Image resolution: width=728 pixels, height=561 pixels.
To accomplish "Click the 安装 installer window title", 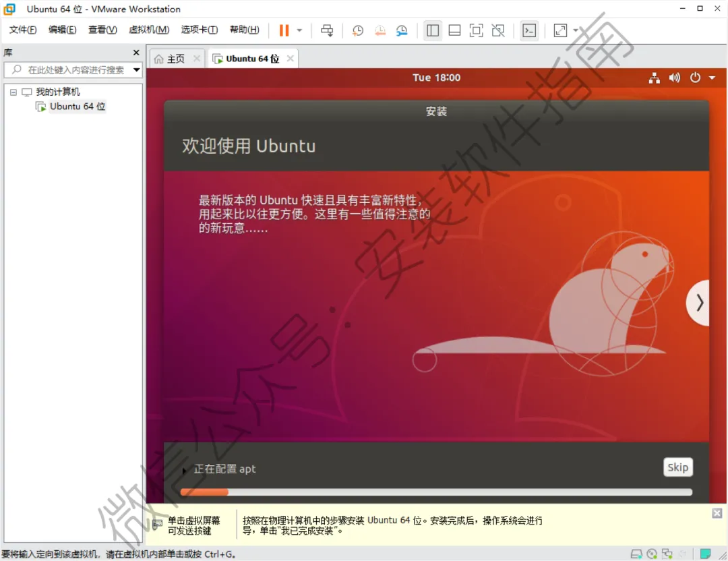I will coord(436,111).
